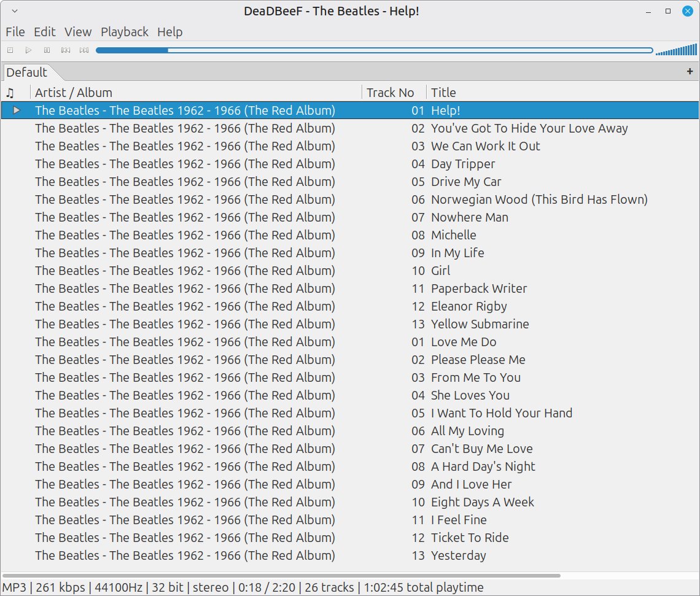Open the View menu

pos(78,32)
